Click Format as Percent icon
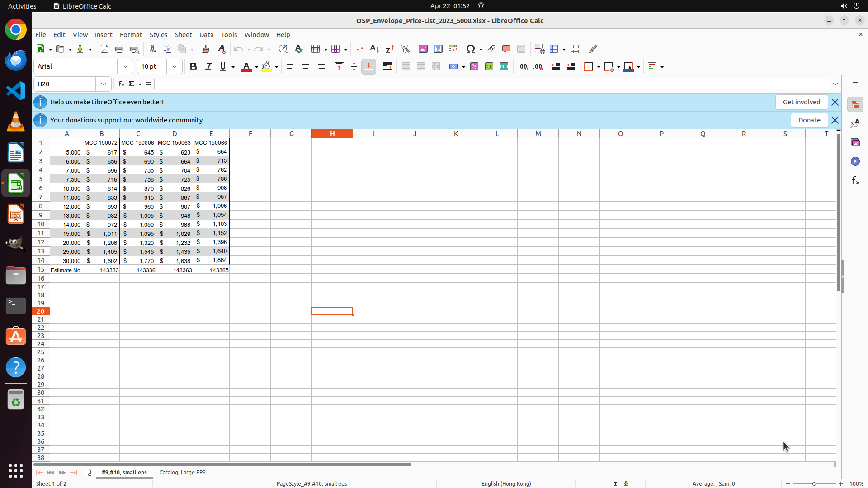 click(474, 67)
